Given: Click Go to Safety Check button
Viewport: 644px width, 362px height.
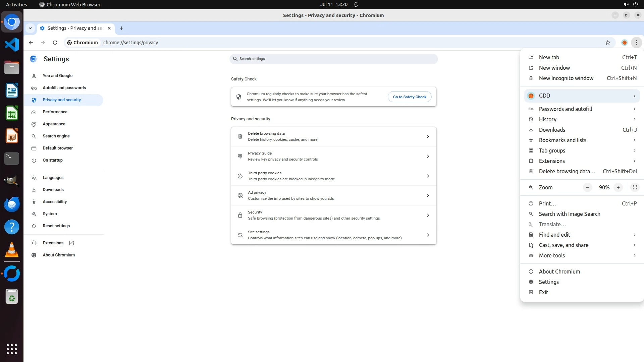Looking at the screenshot, I should click(x=409, y=97).
